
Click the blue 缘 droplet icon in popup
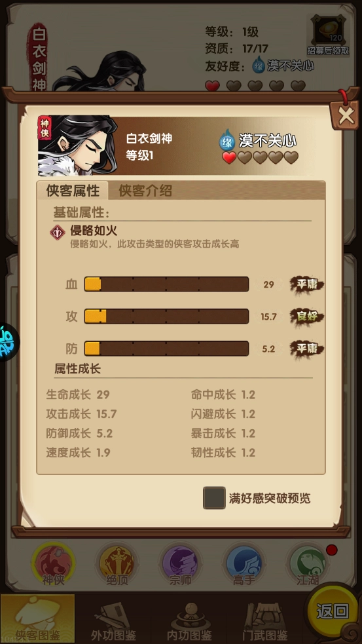coord(226,140)
